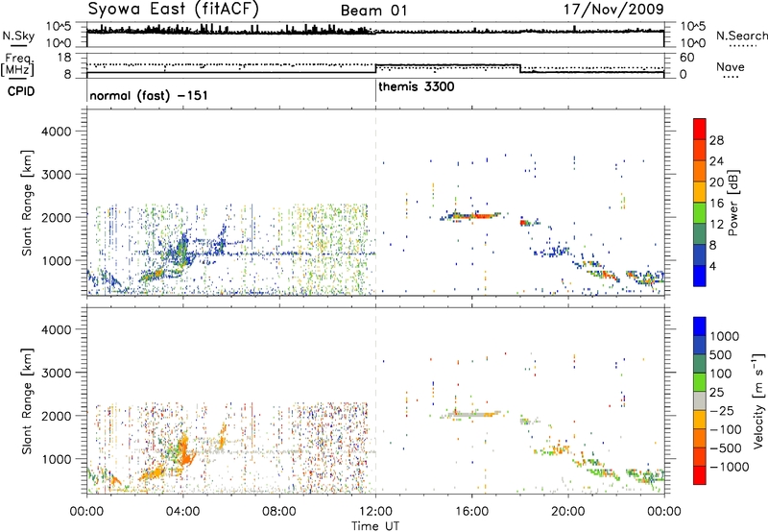Select the "Freq. [MHz]" axis label
This screenshot has height=532, width=768.
point(17,65)
